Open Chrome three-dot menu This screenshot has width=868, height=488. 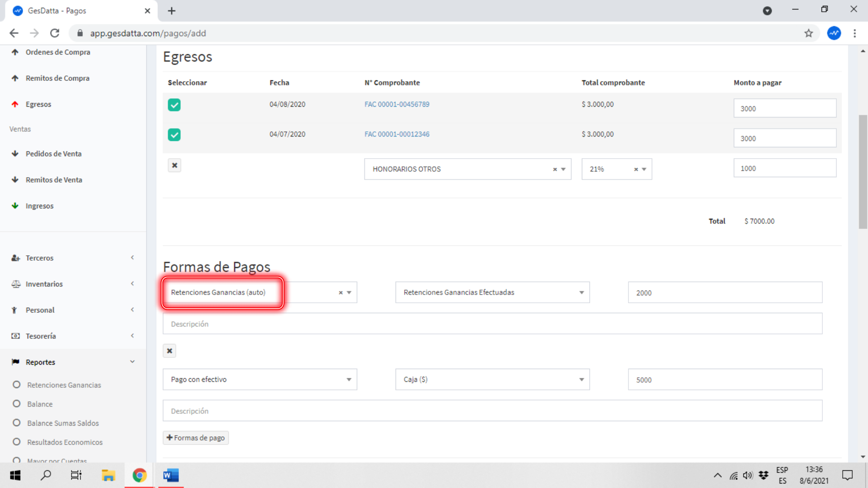(x=854, y=33)
